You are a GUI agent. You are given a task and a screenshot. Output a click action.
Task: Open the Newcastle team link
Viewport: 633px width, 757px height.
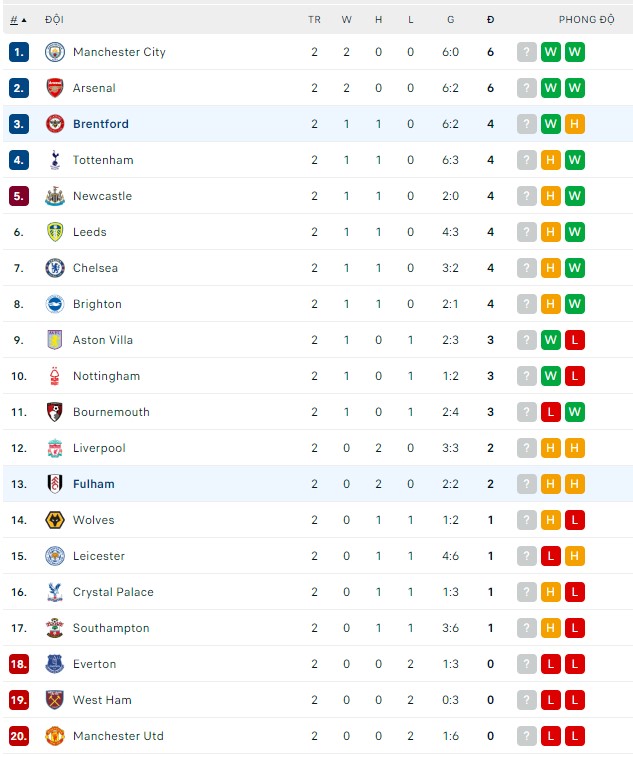pyautogui.click(x=102, y=196)
